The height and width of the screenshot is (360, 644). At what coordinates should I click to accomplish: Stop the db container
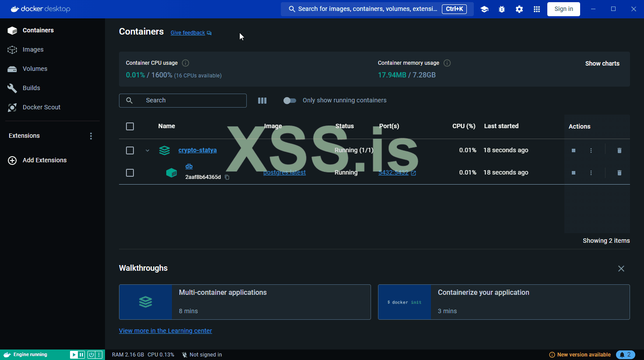coord(574,173)
